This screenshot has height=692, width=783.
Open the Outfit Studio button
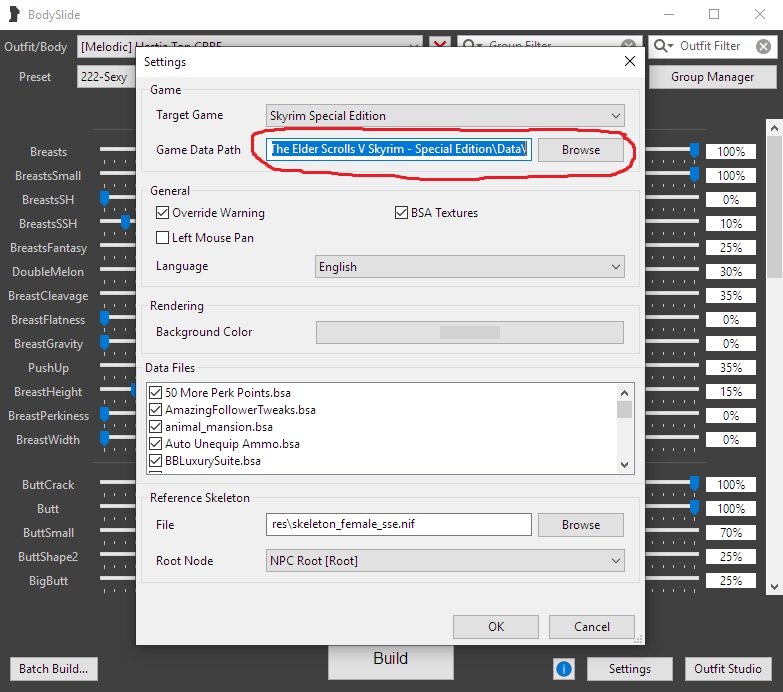(728, 669)
